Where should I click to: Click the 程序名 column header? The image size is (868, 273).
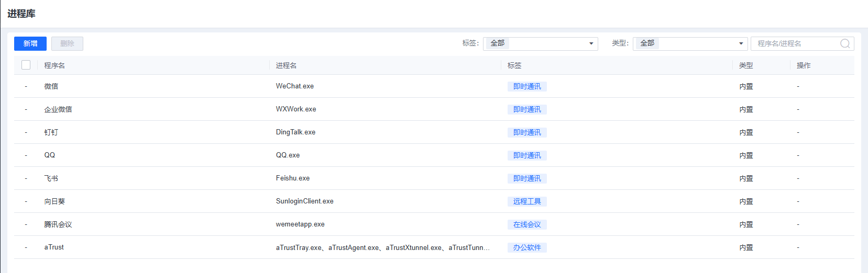coord(54,65)
